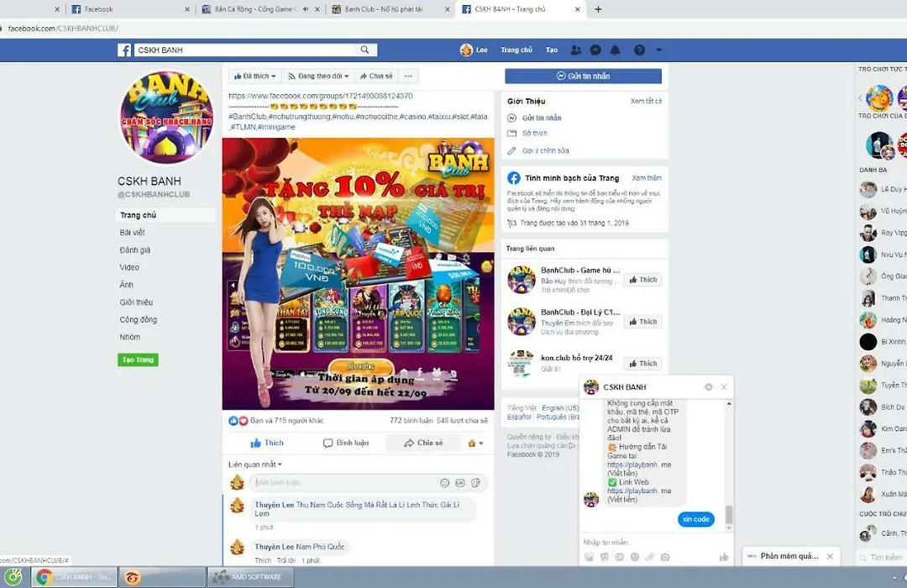Click Gợi ý chỉnh sửa
Viewport: 907px width, 588px height.
tap(545, 150)
